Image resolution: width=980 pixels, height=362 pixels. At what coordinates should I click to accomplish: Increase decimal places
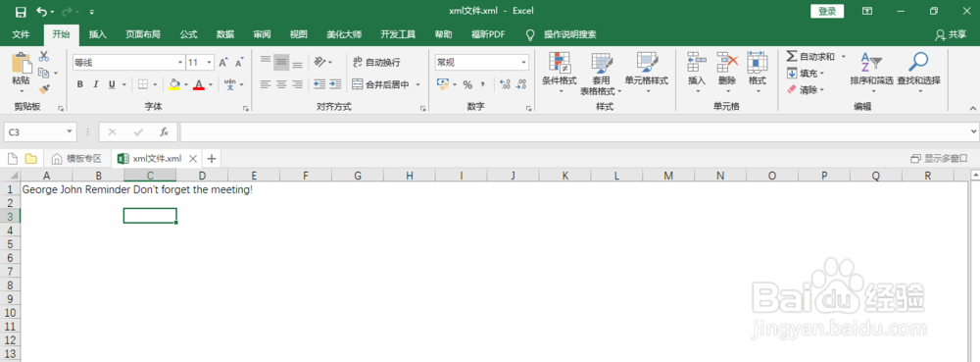pyautogui.click(x=506, y=84)
